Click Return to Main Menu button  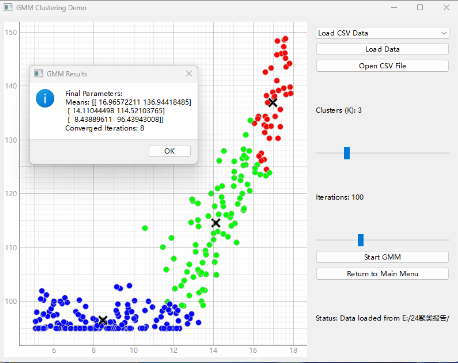click(x=382, y=274)
